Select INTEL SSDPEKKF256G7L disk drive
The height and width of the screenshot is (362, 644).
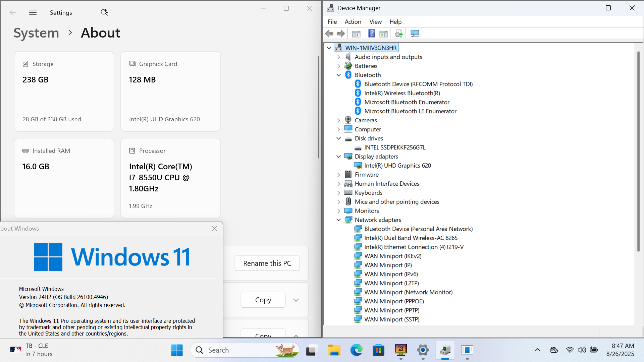pos(395,147)
